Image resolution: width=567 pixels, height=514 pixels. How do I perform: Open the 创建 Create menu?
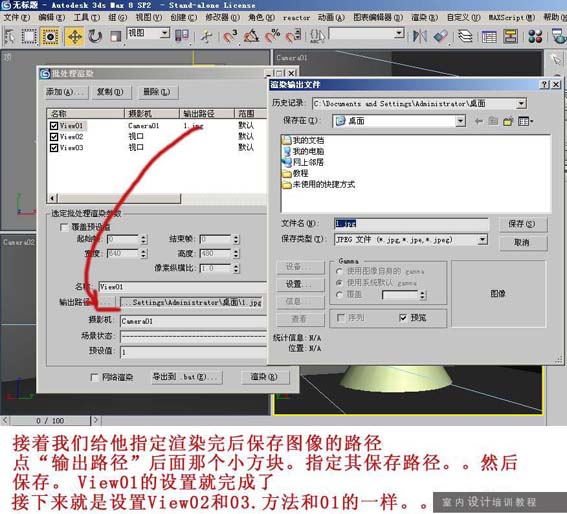coord(183,17)
